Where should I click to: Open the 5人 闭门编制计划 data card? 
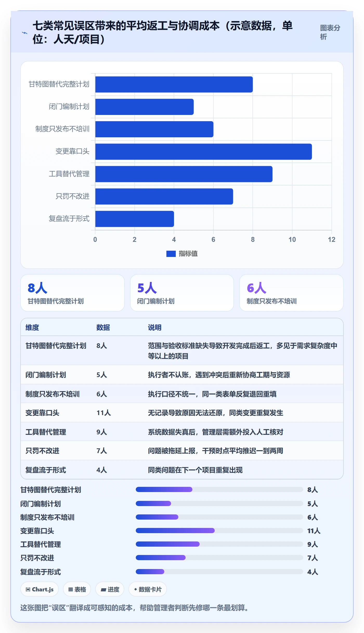pyautogui.click(x=182, y=293)
